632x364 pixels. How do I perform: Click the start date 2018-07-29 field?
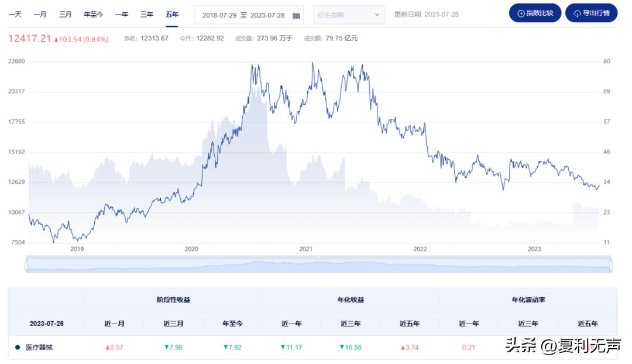click(x=218, y=15)
